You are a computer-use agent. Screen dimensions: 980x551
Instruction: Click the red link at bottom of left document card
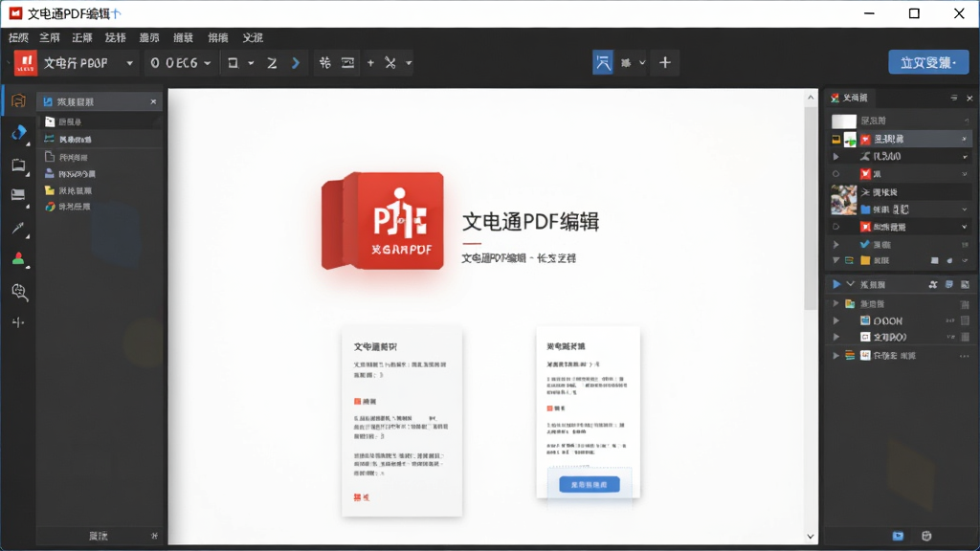coord(361,497)
